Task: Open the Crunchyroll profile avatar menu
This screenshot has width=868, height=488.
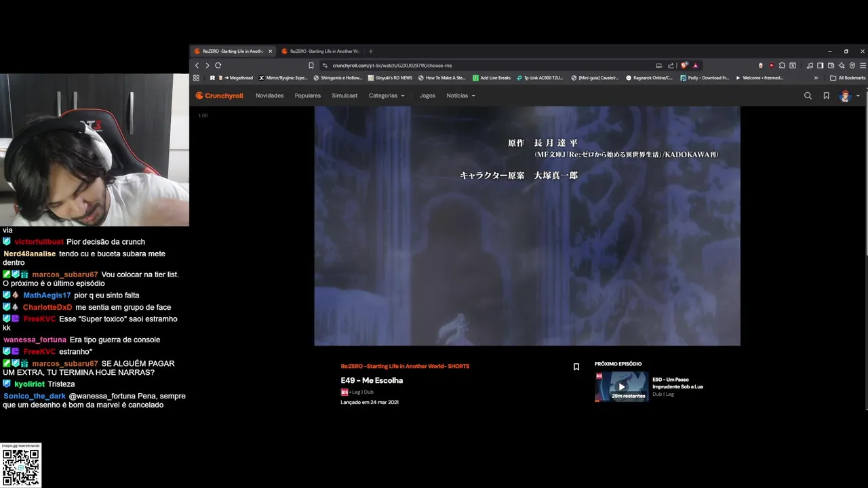Action: pos(849,96)
